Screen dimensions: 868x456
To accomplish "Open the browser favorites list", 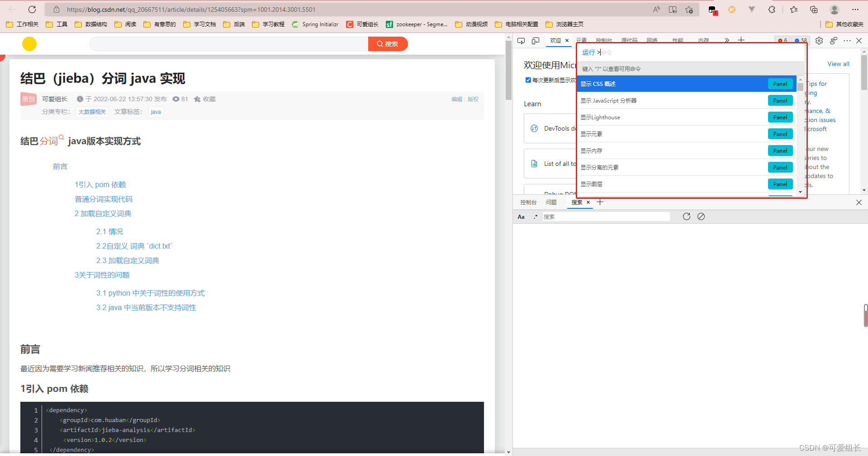I will [794, 9].
